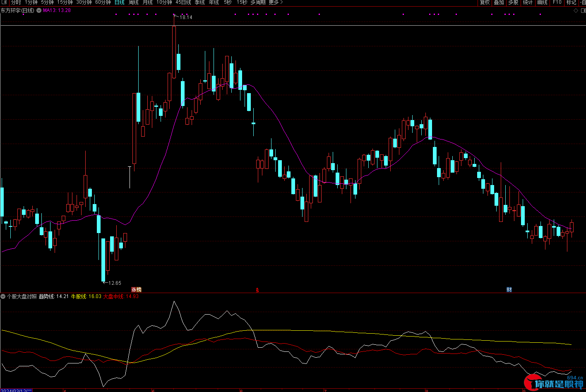Open 多周期 multi-period view
The width and height of the screenshot is (586, 392).
(258, 2)
